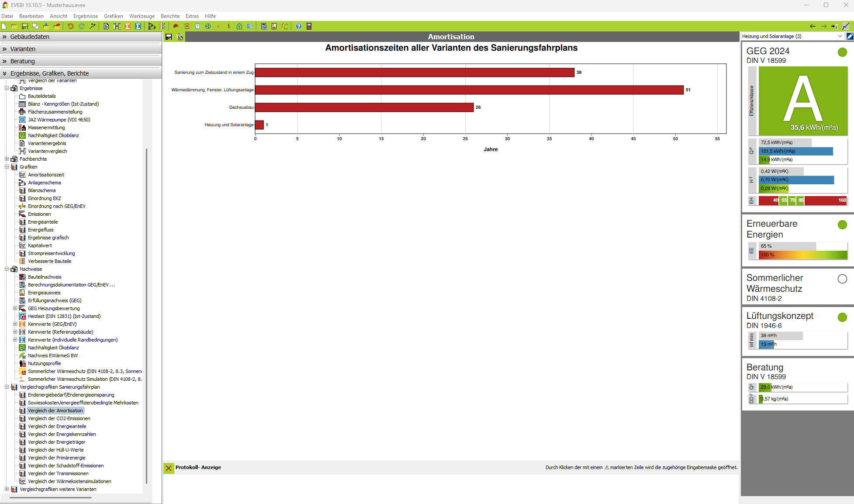Close the Protokoll-Anzeige with red X
This screenshot has width=854, height=504.
tap(169, 468)
